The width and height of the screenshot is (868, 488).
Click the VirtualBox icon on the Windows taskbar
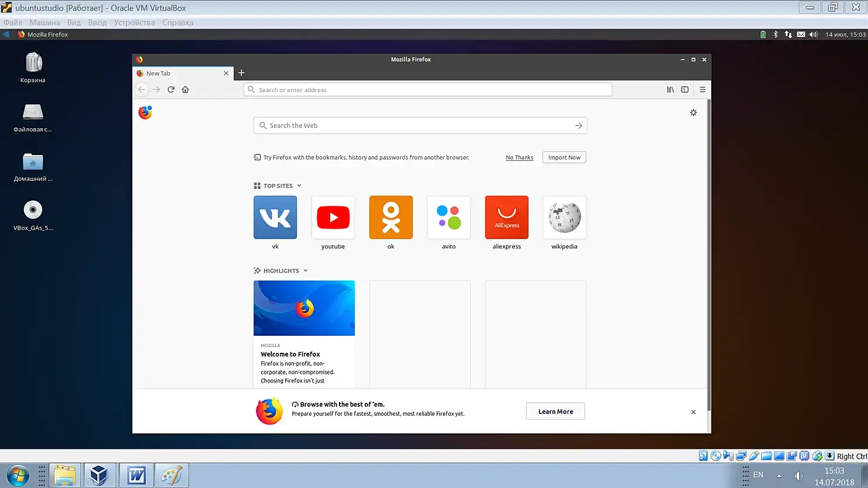point(100,475)
